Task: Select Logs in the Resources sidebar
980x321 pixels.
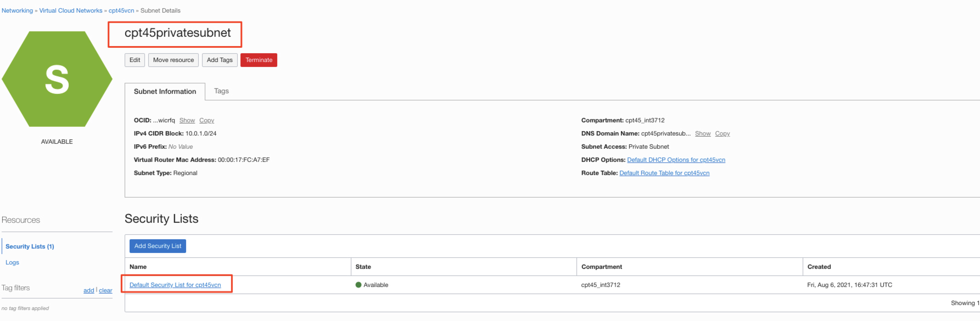Action: click(12, 262)
